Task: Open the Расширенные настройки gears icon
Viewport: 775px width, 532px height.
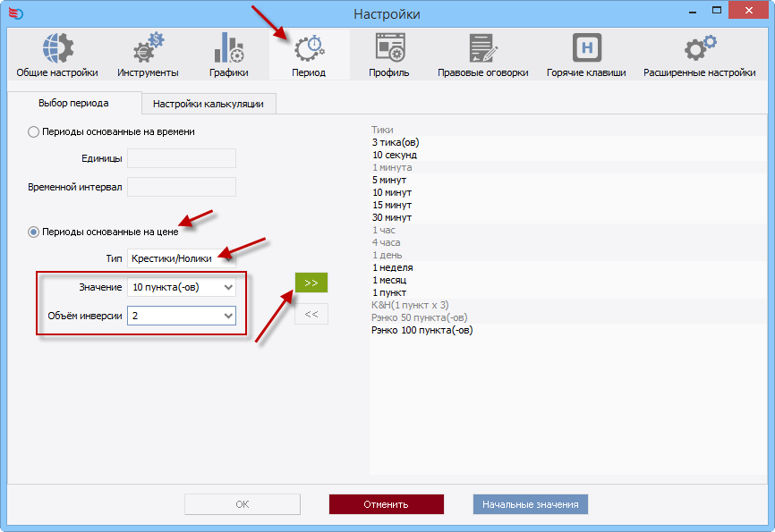Action: pos(699,48)
